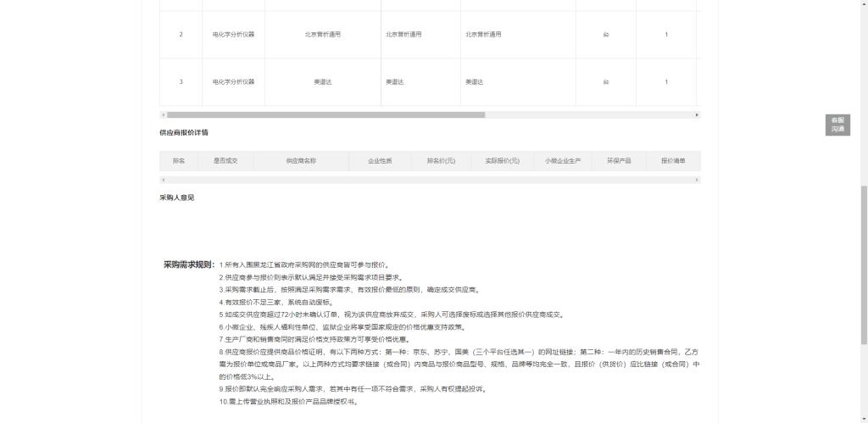Click left arrow of supplier quote table scrollbar
This screenshot has height=423, width=868.
pos(163,180)
